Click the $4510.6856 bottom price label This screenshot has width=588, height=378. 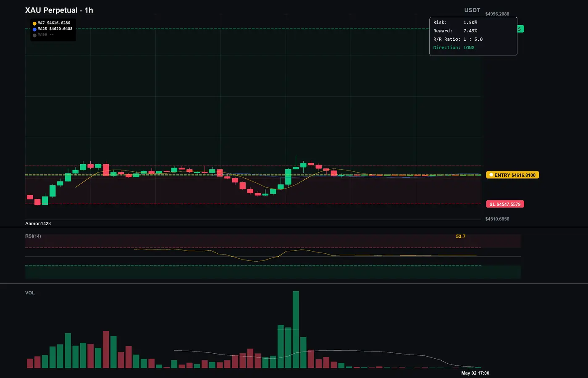[x=497, y=219]
